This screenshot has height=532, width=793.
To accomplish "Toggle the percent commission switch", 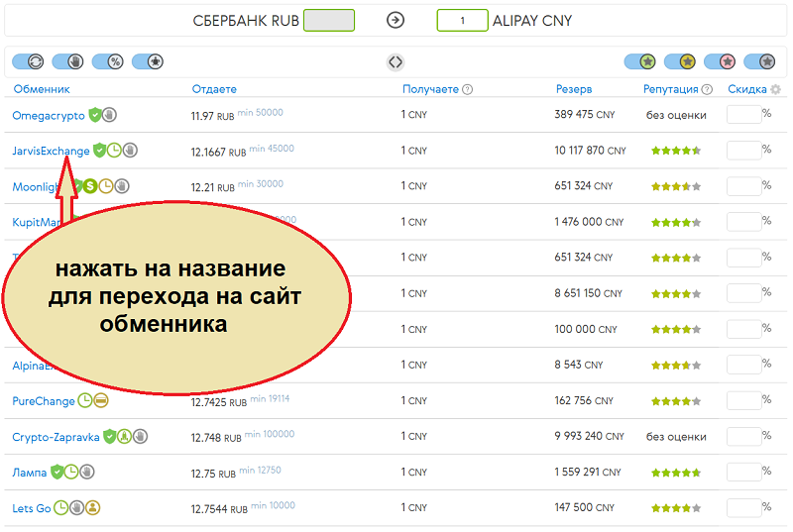I will [108, 62].
